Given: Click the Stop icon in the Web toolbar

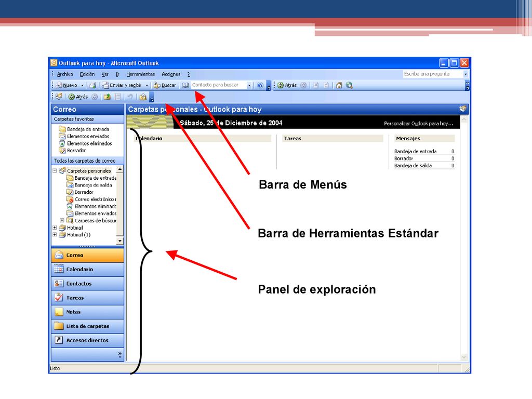Looking at the screenshot, I should pos(316,85).
